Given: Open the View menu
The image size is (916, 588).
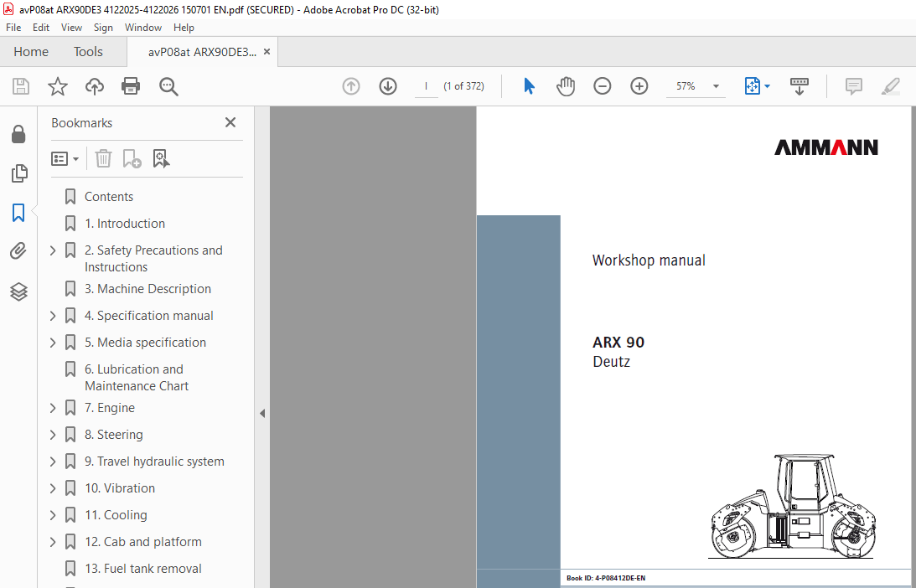Looking at the screenshot, I should pos(71,28).
